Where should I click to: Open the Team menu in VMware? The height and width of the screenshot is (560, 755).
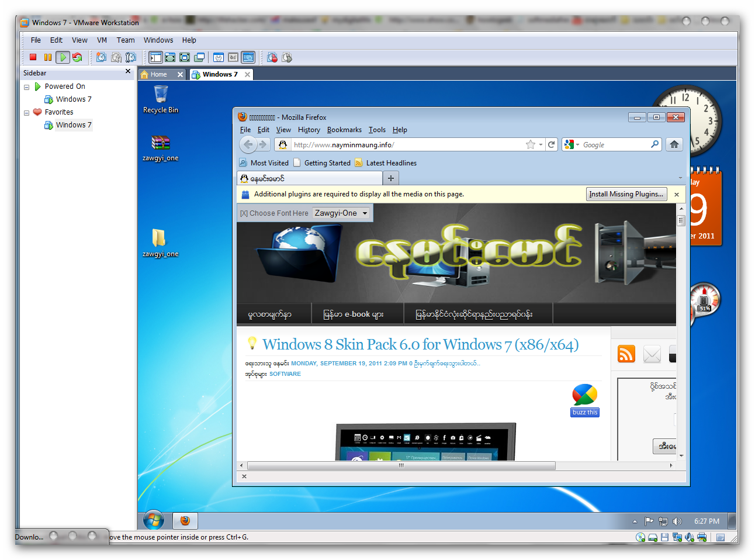coord(126,40)
